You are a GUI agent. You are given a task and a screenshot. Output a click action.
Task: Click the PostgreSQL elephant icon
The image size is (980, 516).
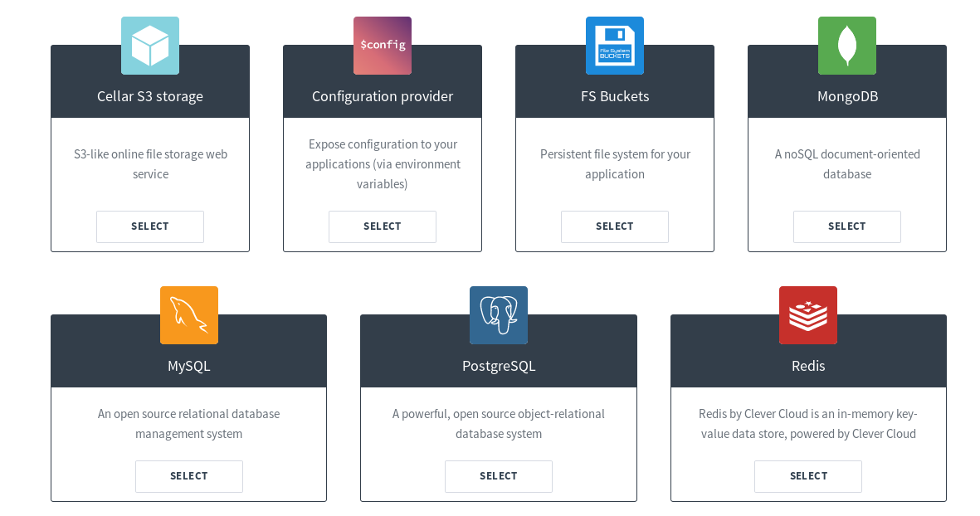pyautogui.click(x=499, y=315)
